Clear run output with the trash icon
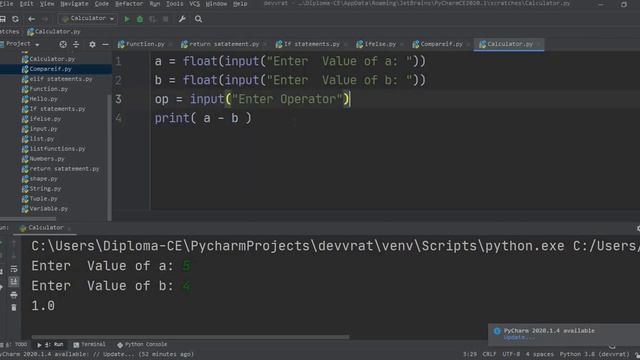 13,307
